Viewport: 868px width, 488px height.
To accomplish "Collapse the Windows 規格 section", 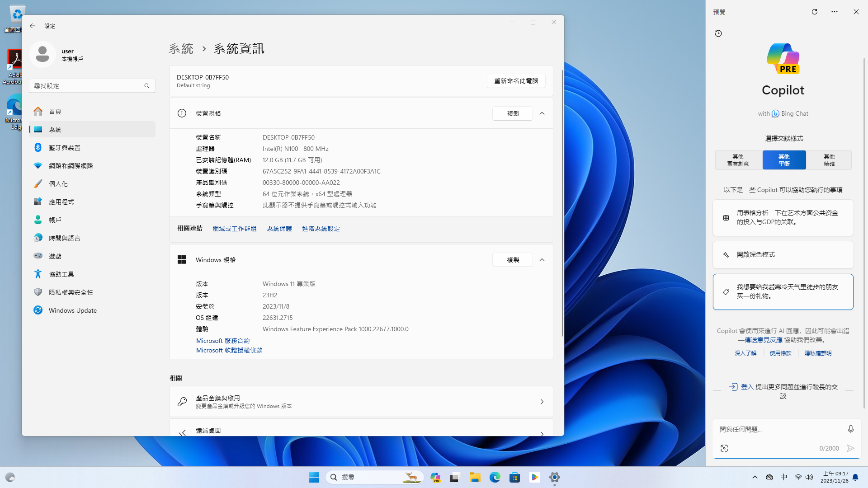I will click(x=542, y=260).
